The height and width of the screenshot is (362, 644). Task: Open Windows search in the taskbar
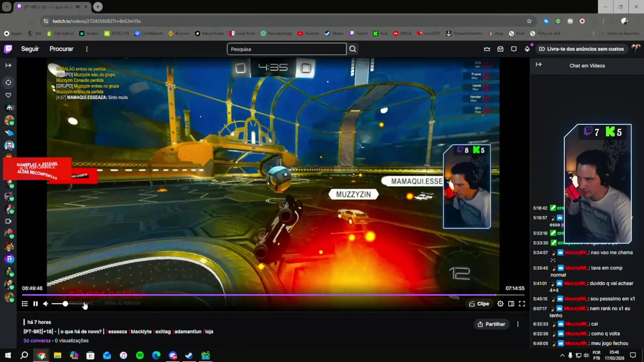[24, 355]
